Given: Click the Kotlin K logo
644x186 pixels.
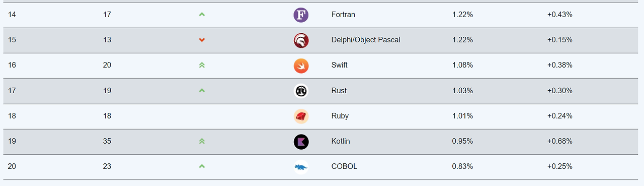Looking at the screenshot, I should tap(301, 142).
